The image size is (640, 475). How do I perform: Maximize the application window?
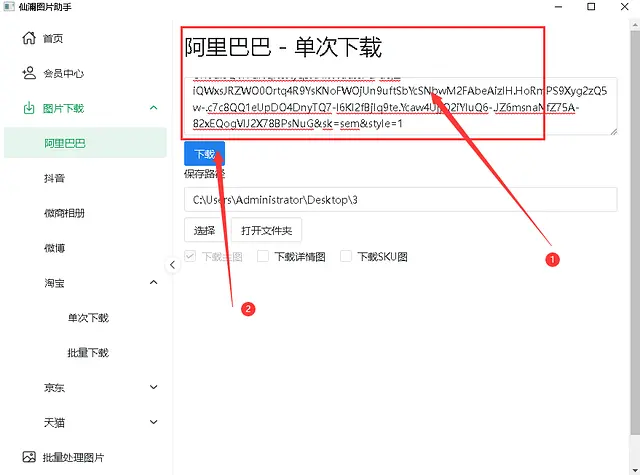click(x=591, y=7)
